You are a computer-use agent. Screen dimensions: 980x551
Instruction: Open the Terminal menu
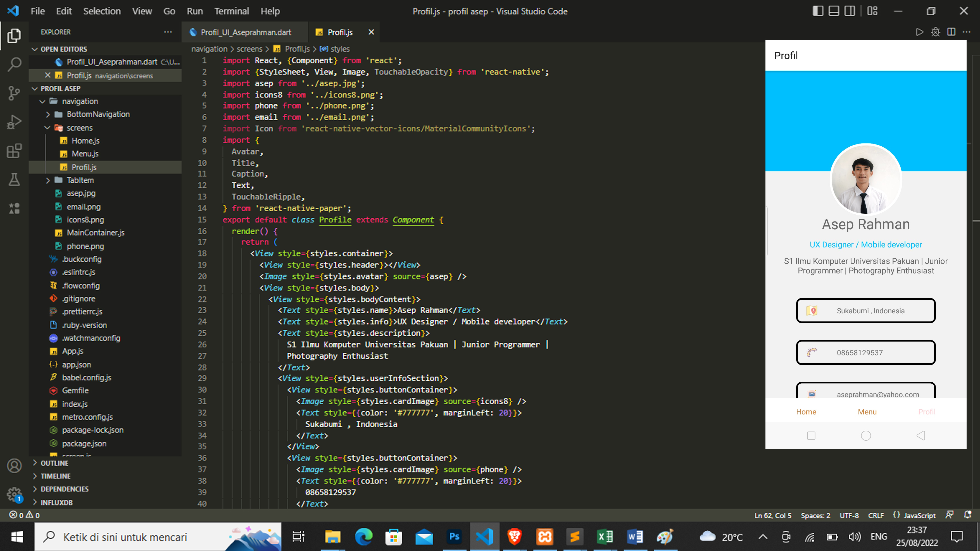(x=232, y=11)
